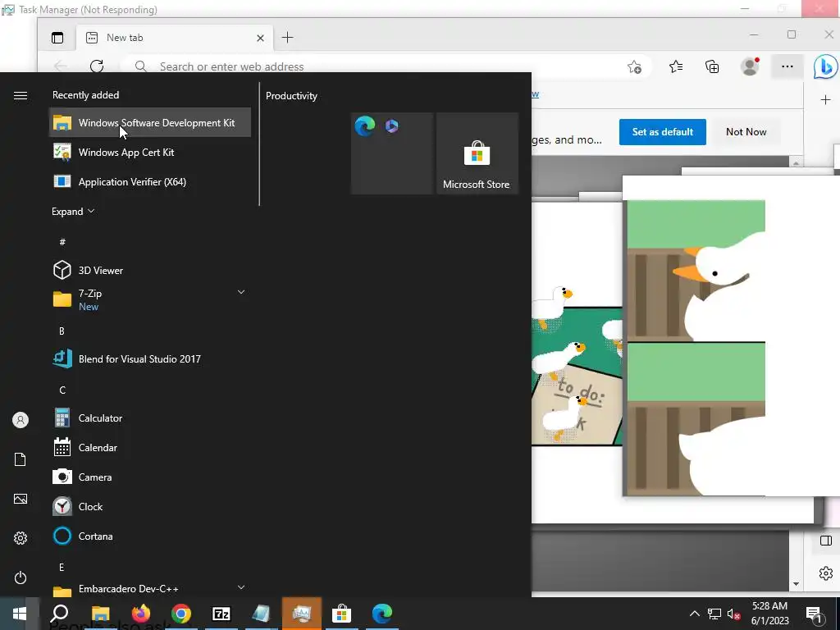Open Documents icon in Start sidebar
This screenshot has height=630, width=840.
21,459
